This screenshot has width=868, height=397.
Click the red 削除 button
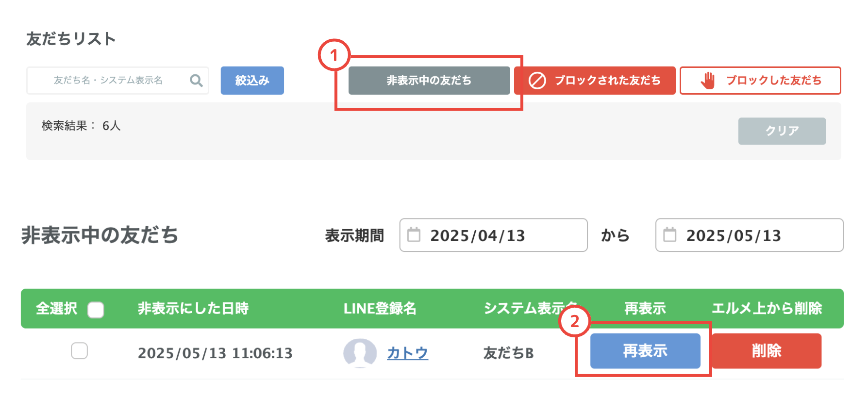coord(767,351)
